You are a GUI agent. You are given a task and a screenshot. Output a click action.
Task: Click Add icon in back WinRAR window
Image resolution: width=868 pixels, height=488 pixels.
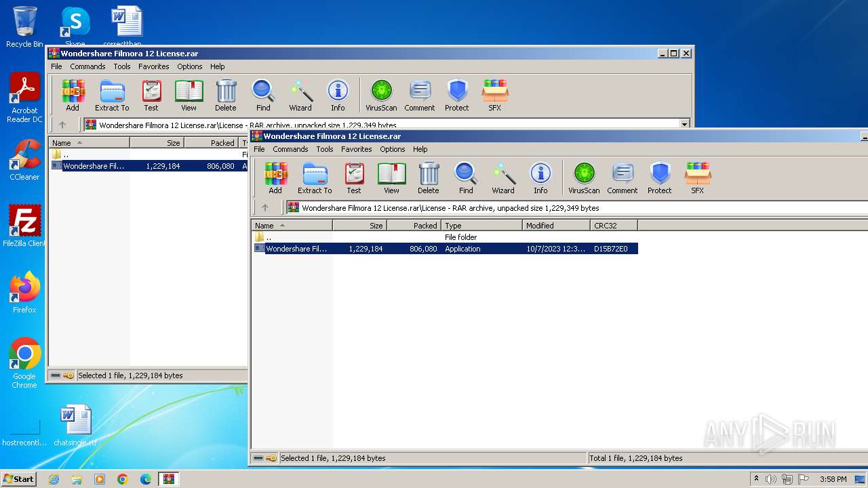pyautogui.click(x=73, y=96)
